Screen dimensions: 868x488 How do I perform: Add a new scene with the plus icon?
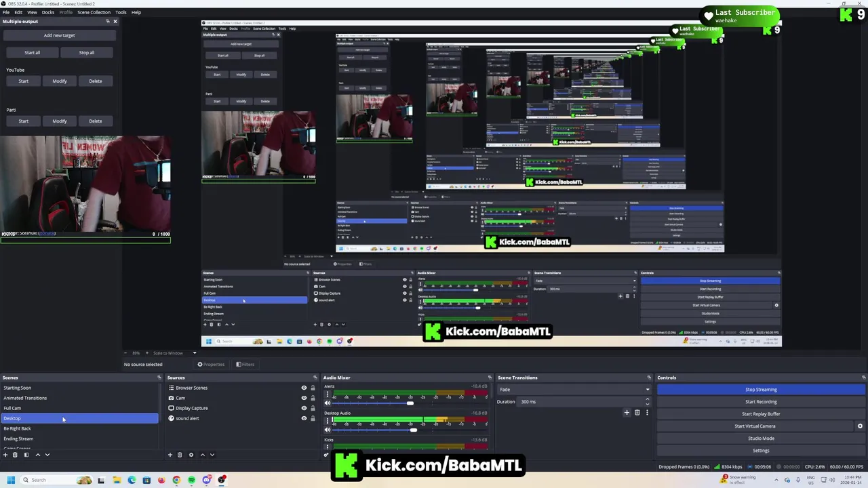click(5, 455)
